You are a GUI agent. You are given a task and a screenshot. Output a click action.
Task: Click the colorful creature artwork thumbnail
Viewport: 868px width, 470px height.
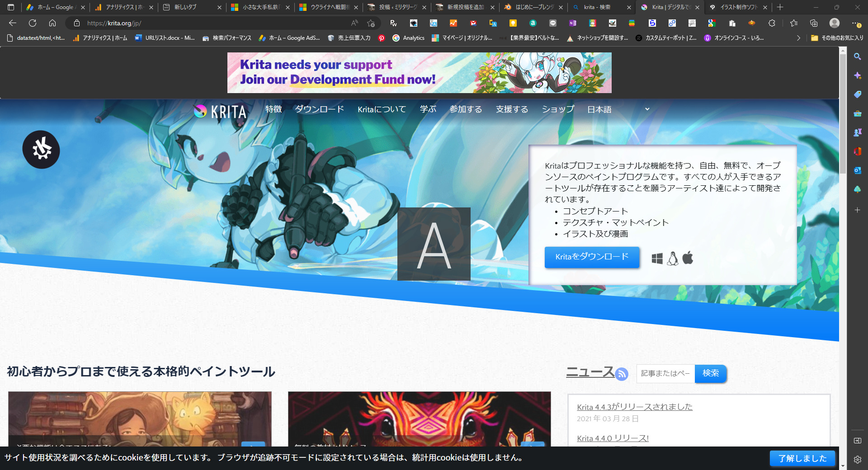tap(419, 419)
